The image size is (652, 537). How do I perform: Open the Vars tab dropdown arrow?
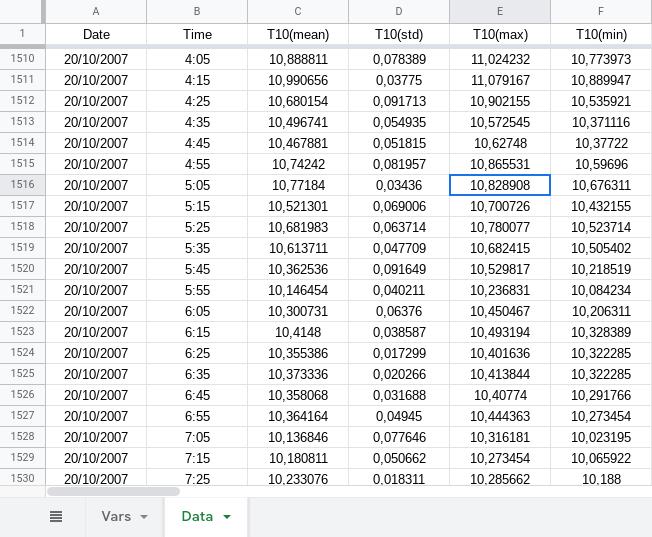[144, 517]
